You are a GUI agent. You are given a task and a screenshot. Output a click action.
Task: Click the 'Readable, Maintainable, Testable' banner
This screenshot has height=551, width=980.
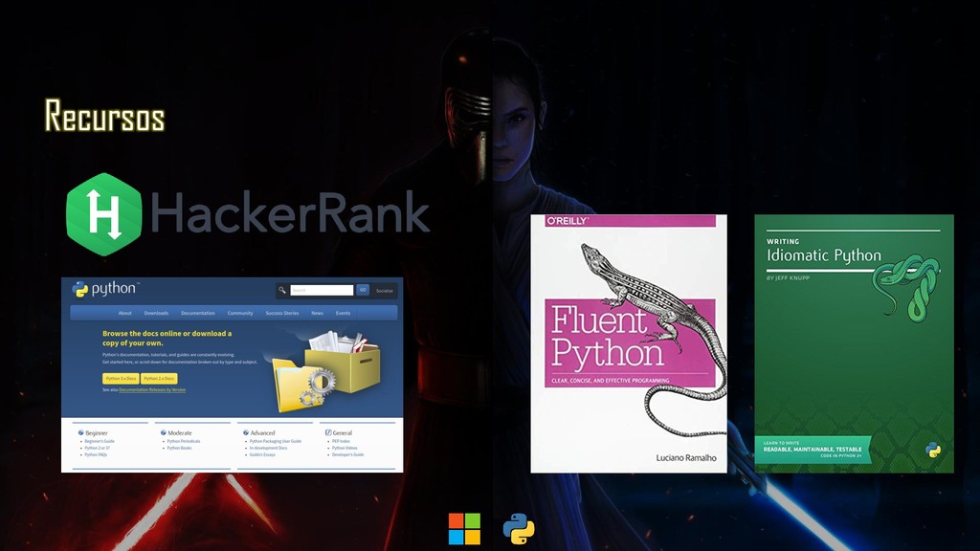(x=813, y=450)
